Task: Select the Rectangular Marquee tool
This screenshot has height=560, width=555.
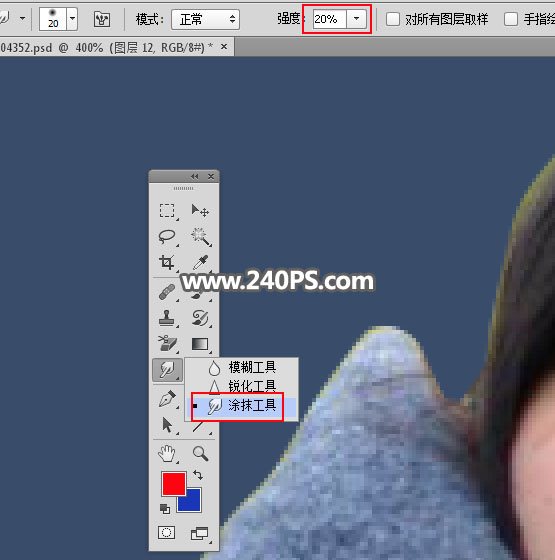Action: click(x=167, y=211)
